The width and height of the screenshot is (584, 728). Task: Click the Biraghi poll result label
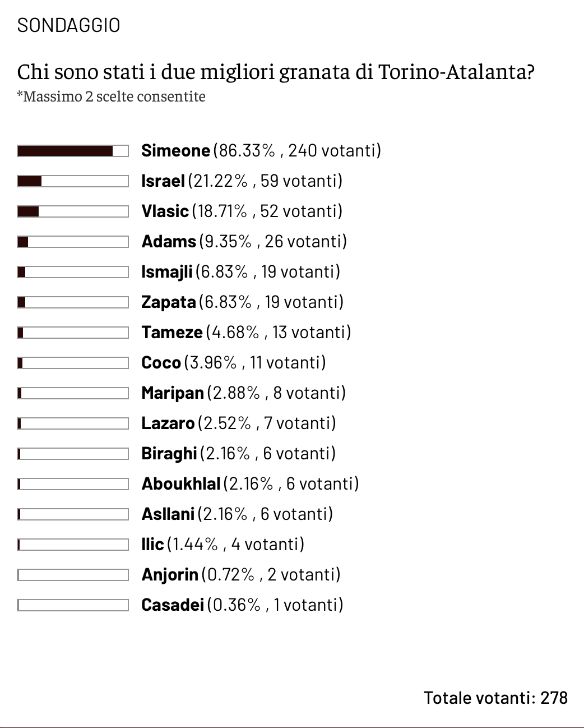click(238, 453)
